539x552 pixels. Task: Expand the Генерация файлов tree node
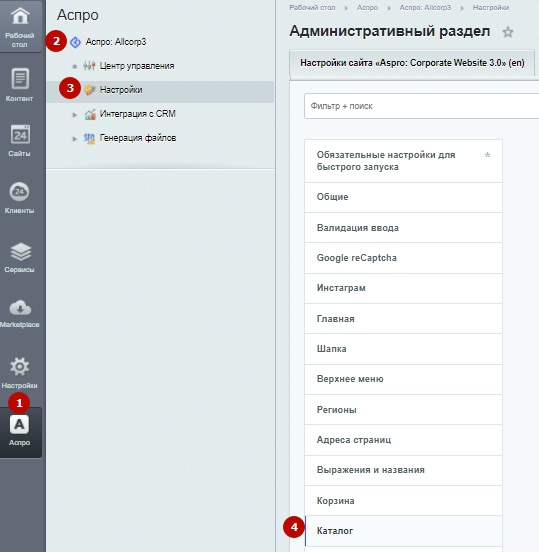74,139
